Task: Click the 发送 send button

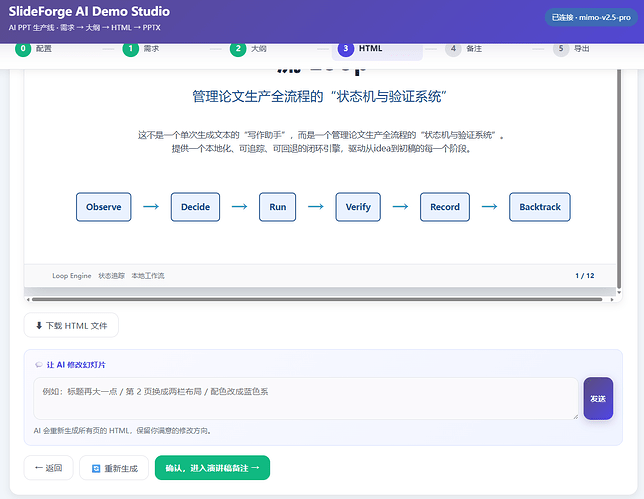Action: point(598,398)
